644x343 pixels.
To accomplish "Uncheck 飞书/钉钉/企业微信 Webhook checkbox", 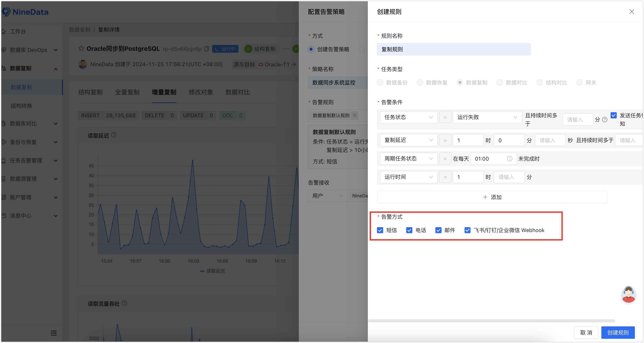I will point(467,230).
